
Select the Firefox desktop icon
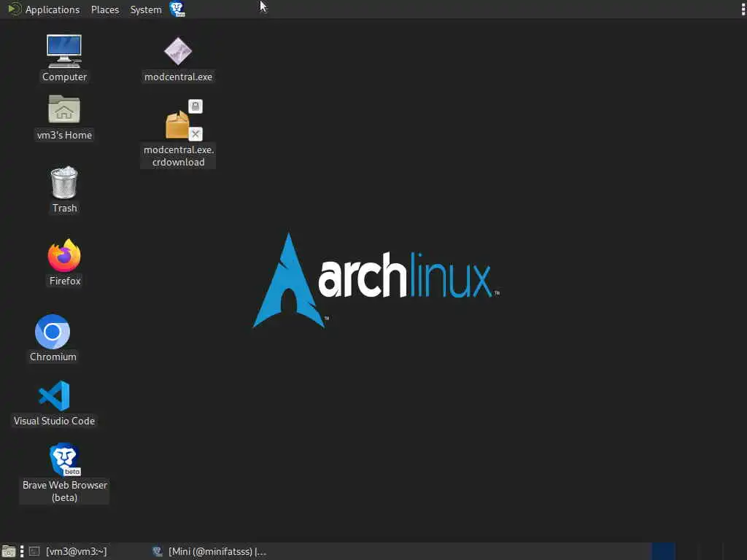64,256
